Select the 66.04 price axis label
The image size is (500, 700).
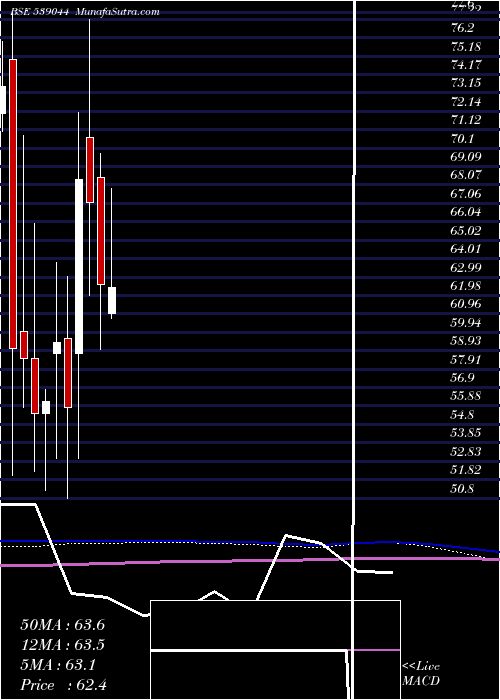467,212
